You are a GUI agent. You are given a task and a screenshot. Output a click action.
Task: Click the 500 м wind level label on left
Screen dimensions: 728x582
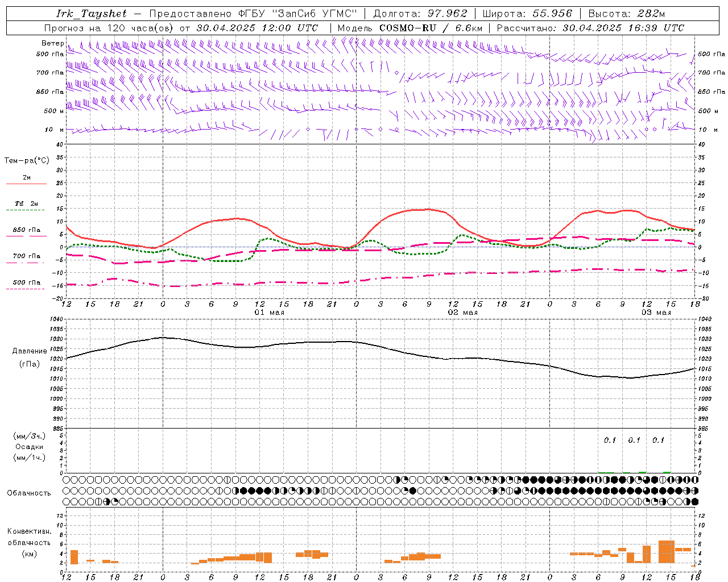[x=53, y=111]
